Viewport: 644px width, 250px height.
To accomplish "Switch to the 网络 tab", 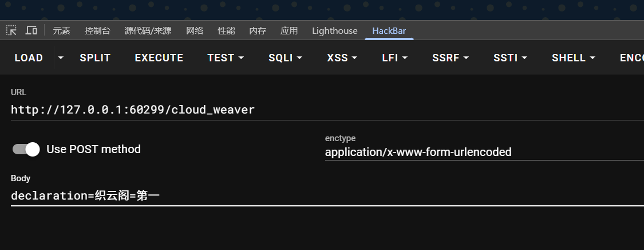I will [x=195, y=31].
